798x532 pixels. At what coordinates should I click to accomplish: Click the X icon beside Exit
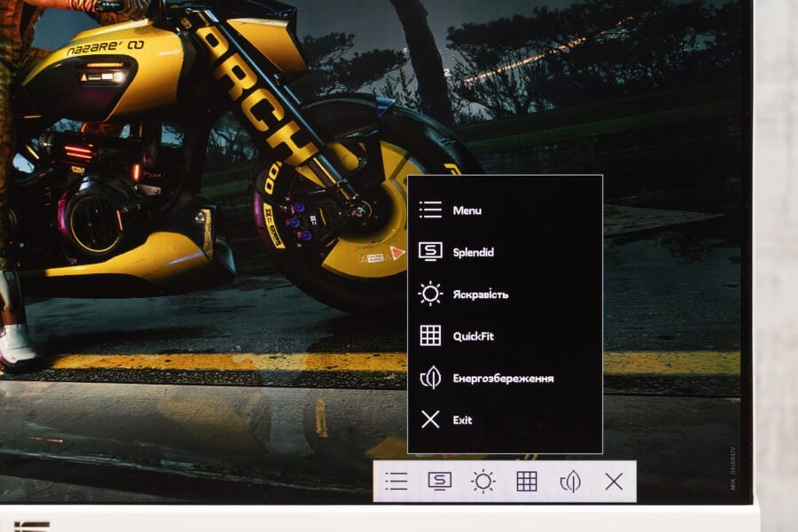click(x=430, y=420)
